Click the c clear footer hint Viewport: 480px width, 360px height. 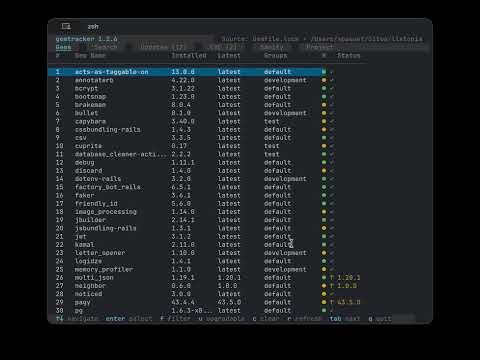266,319
